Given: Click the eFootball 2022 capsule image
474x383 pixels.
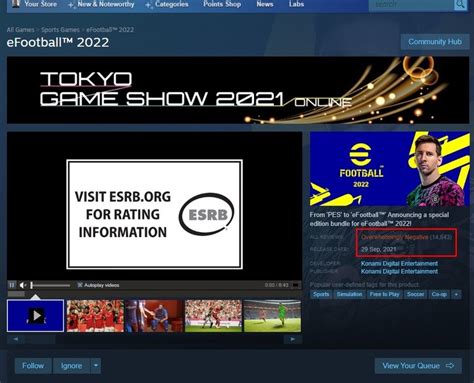Looking at the screenshot, I should coord(390,169).
